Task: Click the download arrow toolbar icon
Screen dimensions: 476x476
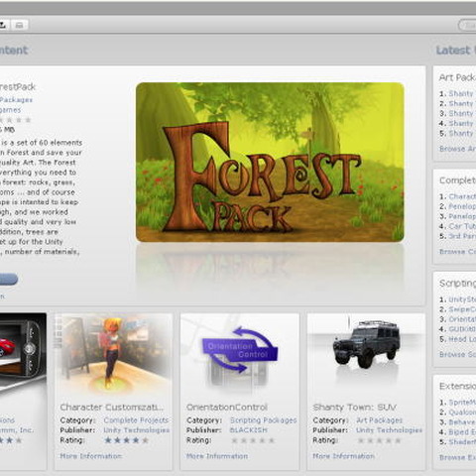Action: [x=3, y=25]
